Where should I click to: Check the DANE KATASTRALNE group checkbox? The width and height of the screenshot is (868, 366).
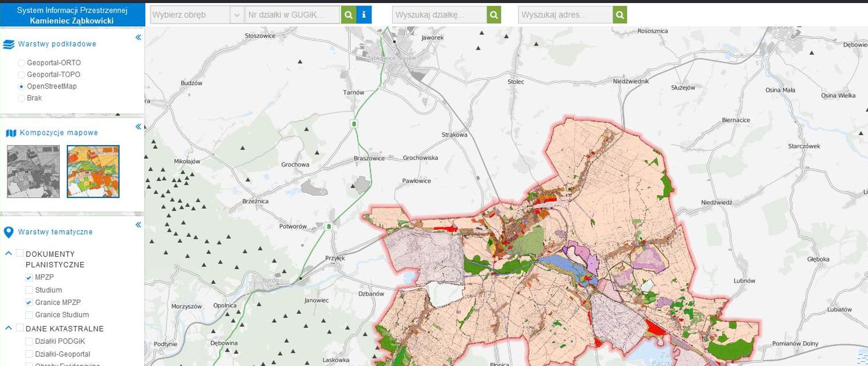[20, 328]
